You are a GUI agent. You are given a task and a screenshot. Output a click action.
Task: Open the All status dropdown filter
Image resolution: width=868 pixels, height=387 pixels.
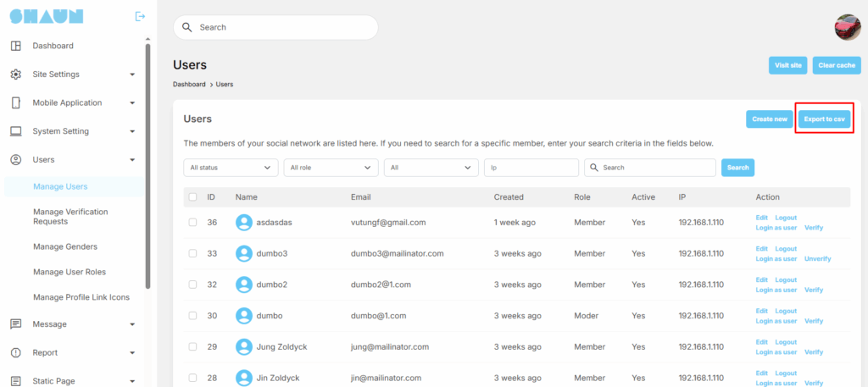click(x=231, y=168)
